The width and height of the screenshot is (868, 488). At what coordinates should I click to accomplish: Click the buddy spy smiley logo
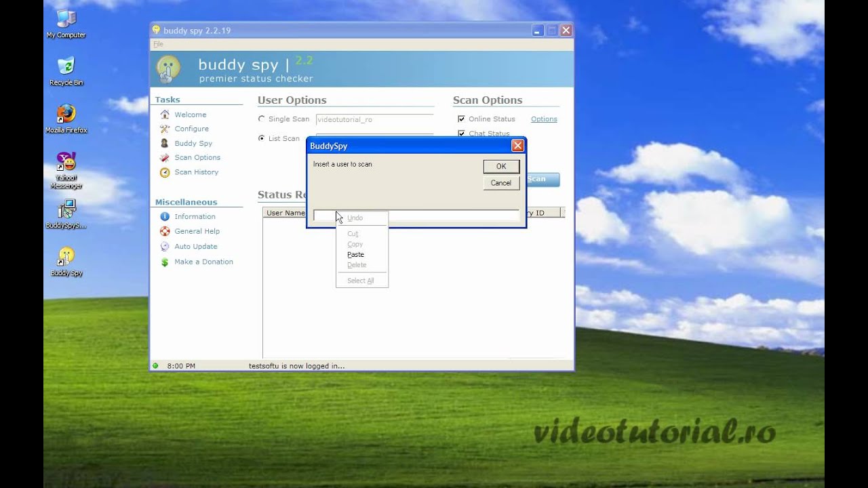(168, 68)
